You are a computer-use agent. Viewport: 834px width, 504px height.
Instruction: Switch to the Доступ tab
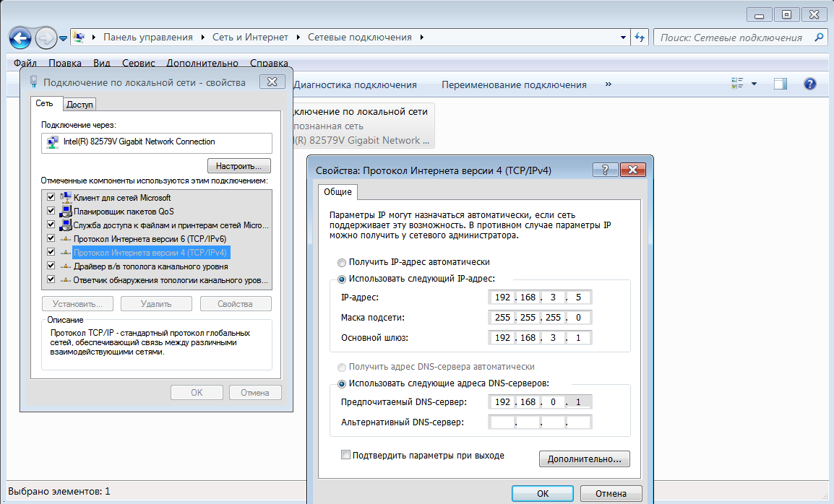(x=79, y=105)
